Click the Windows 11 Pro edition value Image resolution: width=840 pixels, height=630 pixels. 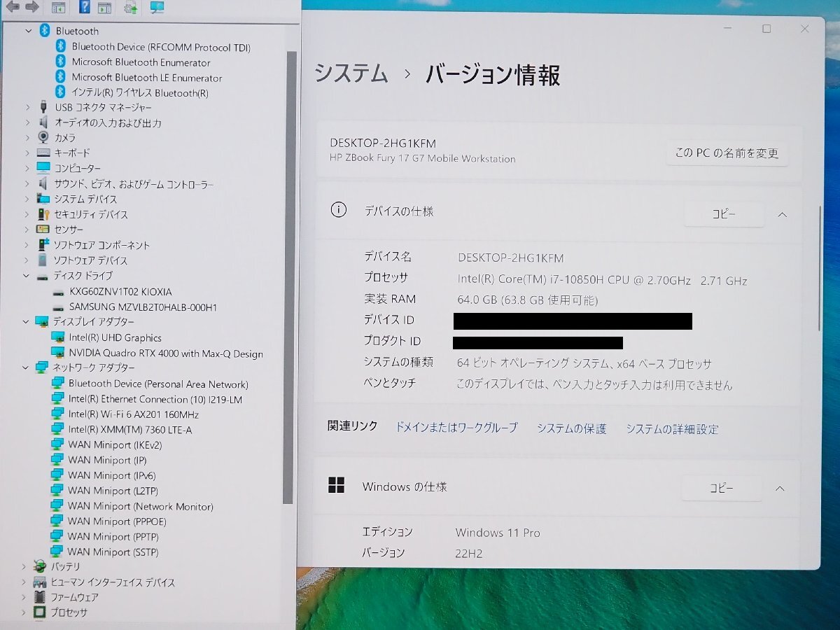(498, 533)
